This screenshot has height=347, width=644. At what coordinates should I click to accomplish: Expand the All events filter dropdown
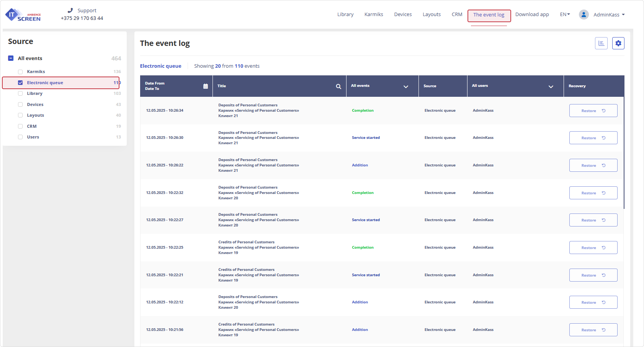pos(405,86)
